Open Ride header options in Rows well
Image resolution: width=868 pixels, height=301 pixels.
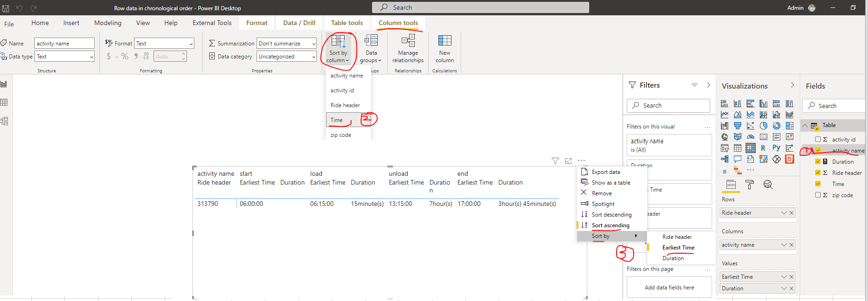(784, 213)
